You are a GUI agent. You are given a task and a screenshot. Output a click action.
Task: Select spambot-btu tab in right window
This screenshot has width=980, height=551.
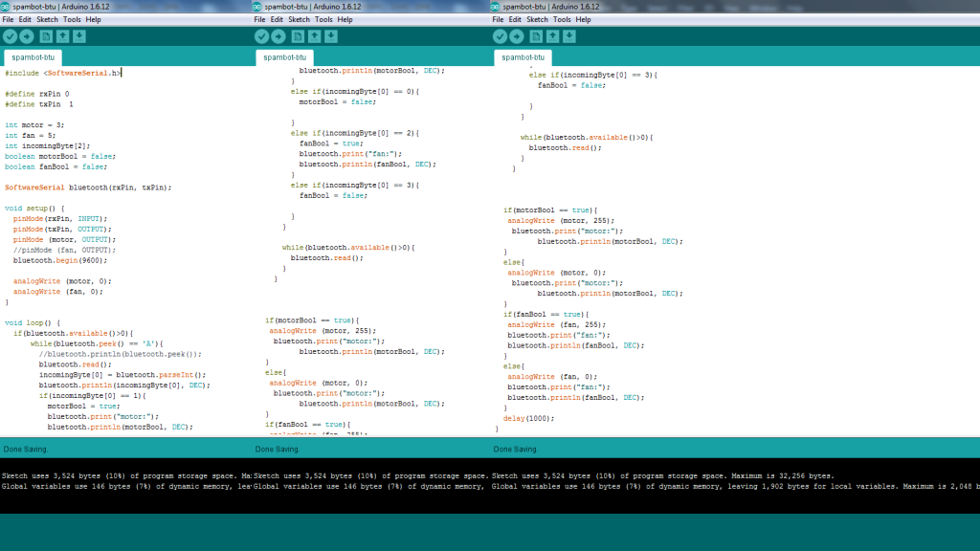pos(523,57)
